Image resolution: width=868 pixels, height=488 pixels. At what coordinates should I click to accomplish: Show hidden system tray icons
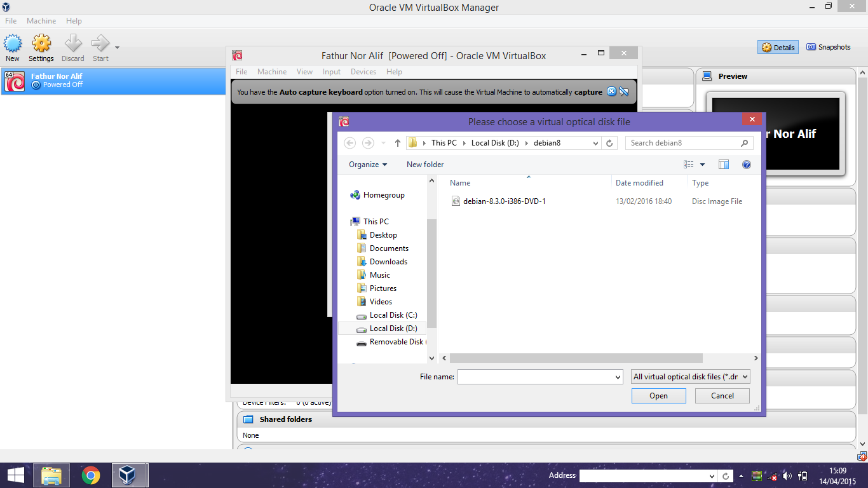(741, 476)
